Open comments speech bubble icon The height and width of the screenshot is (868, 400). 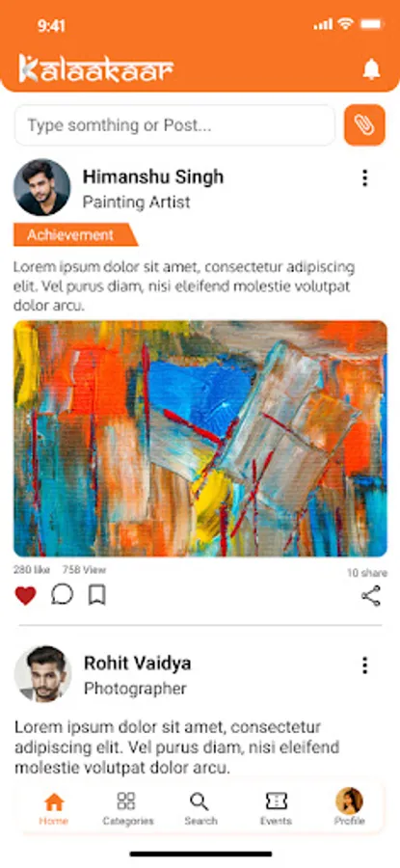click(x=62, y=594)
